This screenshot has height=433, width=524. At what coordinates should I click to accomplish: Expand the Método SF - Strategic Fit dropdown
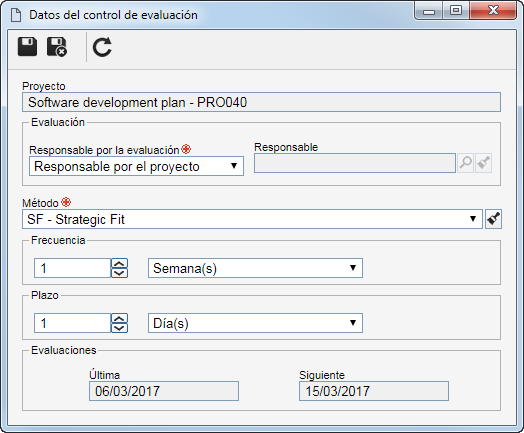pos(252,219)
